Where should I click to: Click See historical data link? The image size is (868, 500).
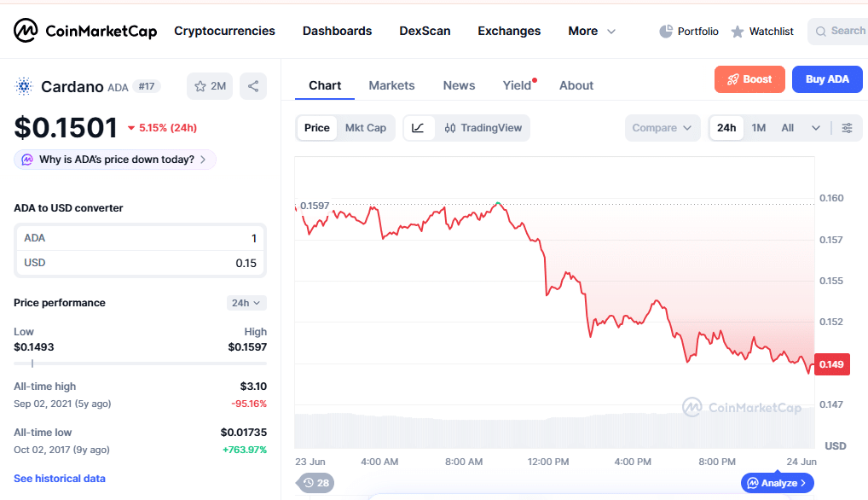pyautogui.click(x=59, y=479)
